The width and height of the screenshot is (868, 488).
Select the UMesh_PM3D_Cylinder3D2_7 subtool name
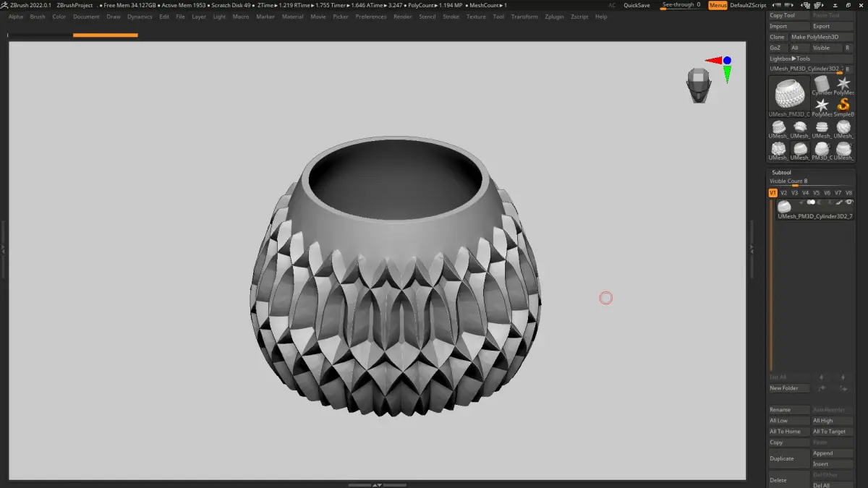coord(814,216)
